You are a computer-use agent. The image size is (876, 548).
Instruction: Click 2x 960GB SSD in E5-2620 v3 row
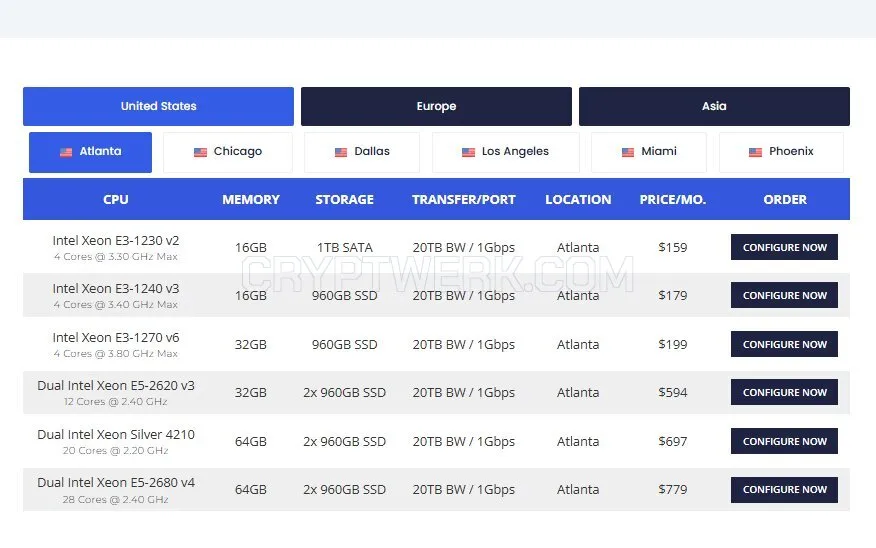coord(344,393)
